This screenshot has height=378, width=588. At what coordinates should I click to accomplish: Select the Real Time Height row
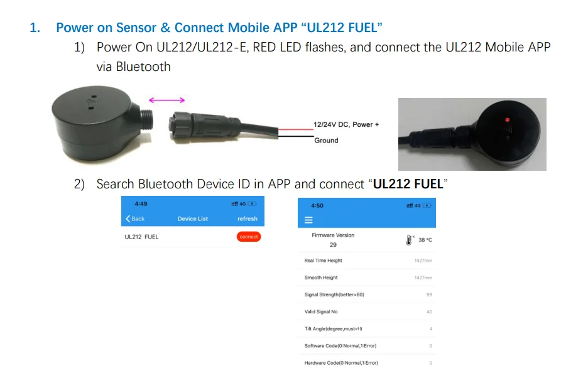point(367,261)
